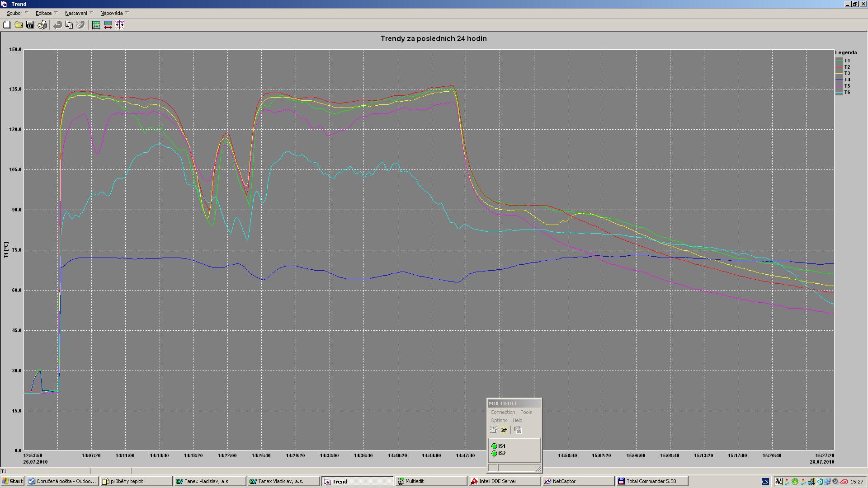Open a trend file via folder icon
This screenshot has width=868, height=488.
[19, 25]
